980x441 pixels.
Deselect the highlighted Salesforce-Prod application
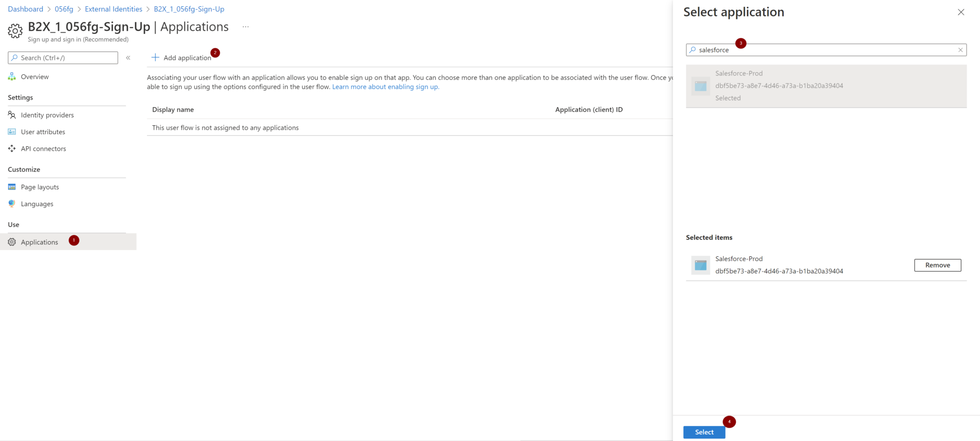pos(826,86)
